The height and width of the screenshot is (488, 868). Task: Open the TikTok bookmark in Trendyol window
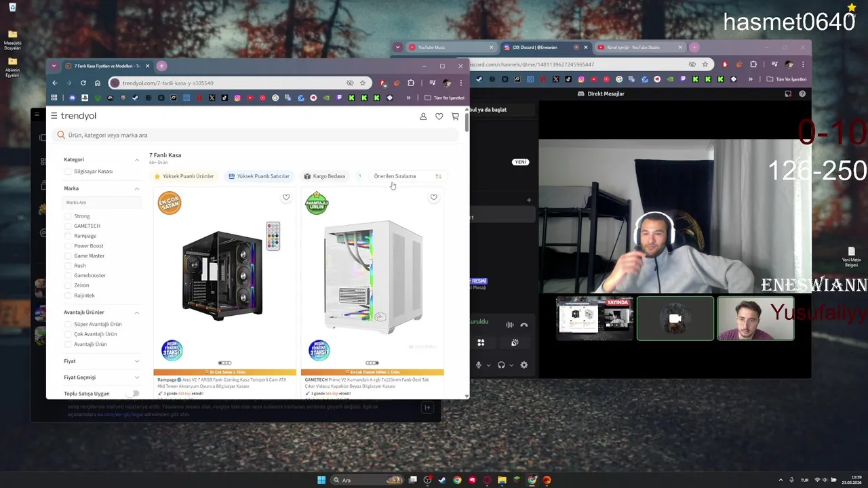pos(224,98)
